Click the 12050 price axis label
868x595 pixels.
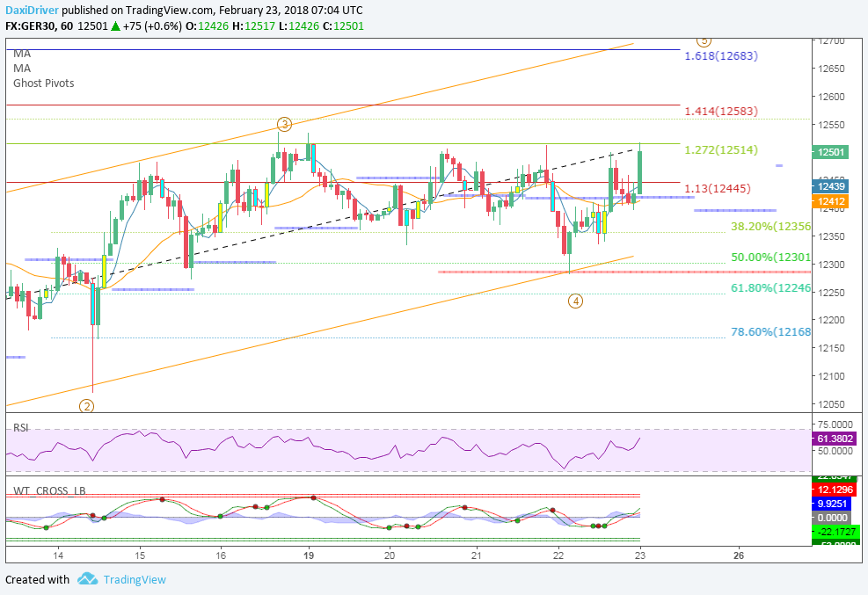[x=832, y=404]
